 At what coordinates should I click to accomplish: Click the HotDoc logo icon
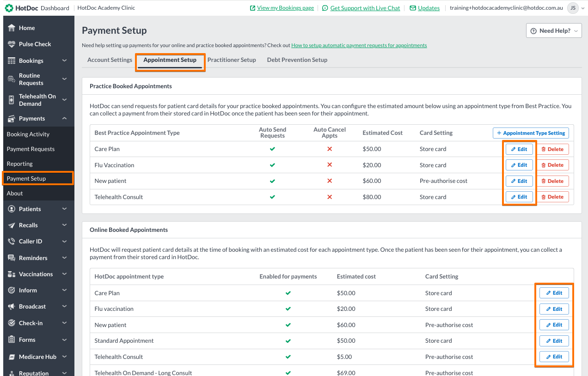(9, 8)
